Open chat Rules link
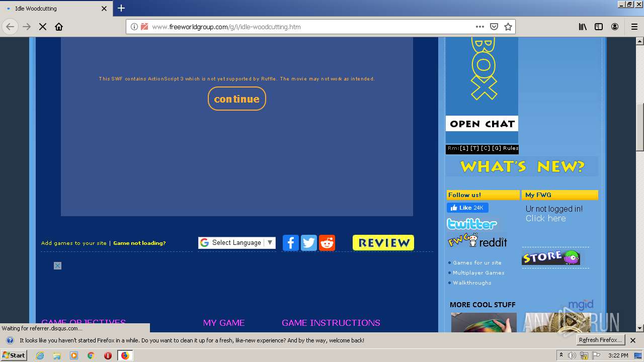Viewport: 644px width, 362px height. tap(511, 148)
